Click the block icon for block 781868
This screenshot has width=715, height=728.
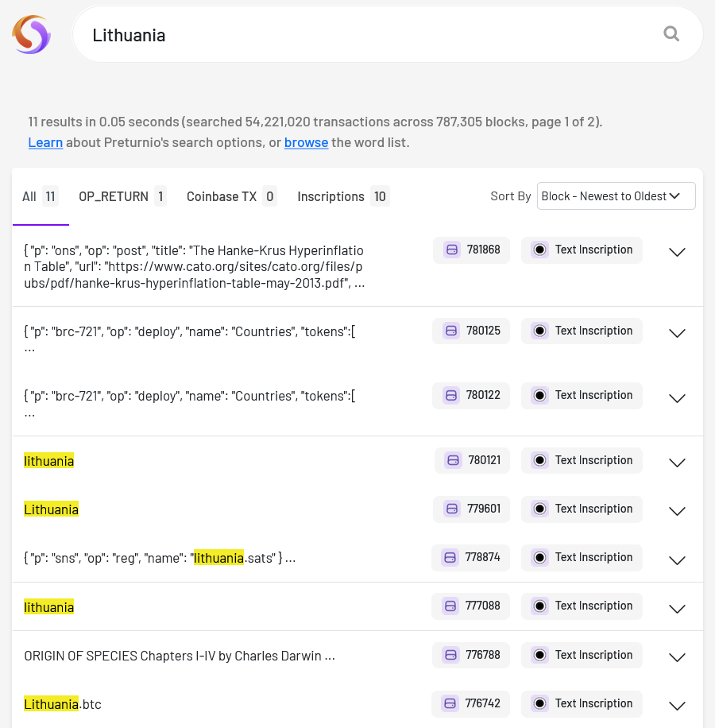pos(451,250)
